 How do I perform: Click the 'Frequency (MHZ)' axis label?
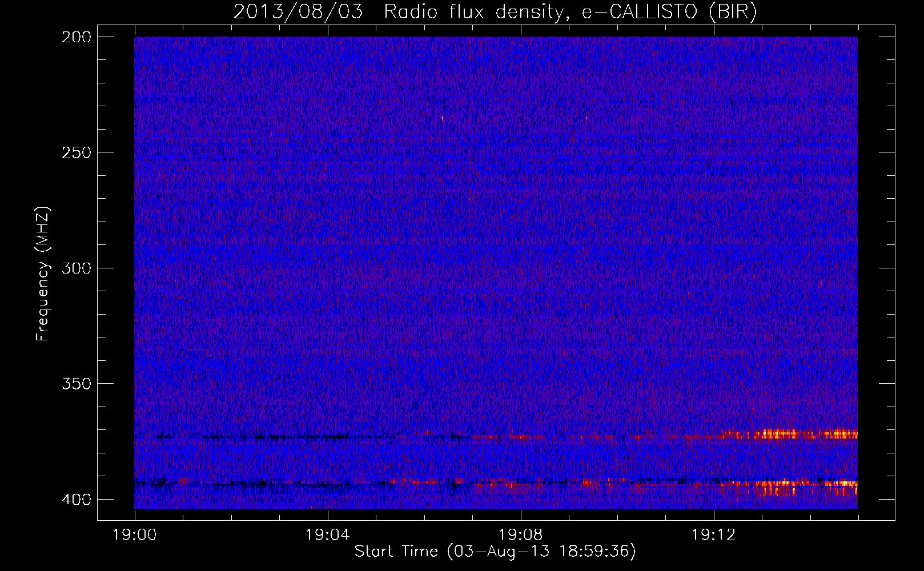click(x=43, y=274)
